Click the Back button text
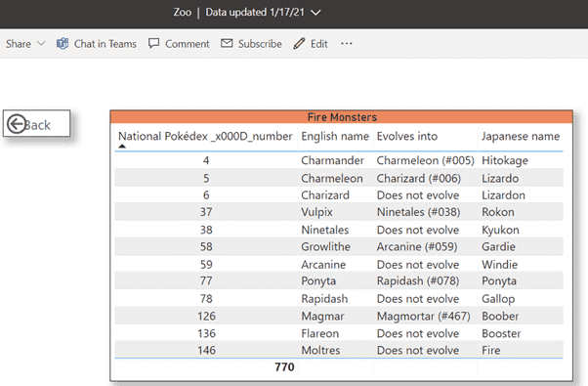588x386 pixels. click(37, 125)
